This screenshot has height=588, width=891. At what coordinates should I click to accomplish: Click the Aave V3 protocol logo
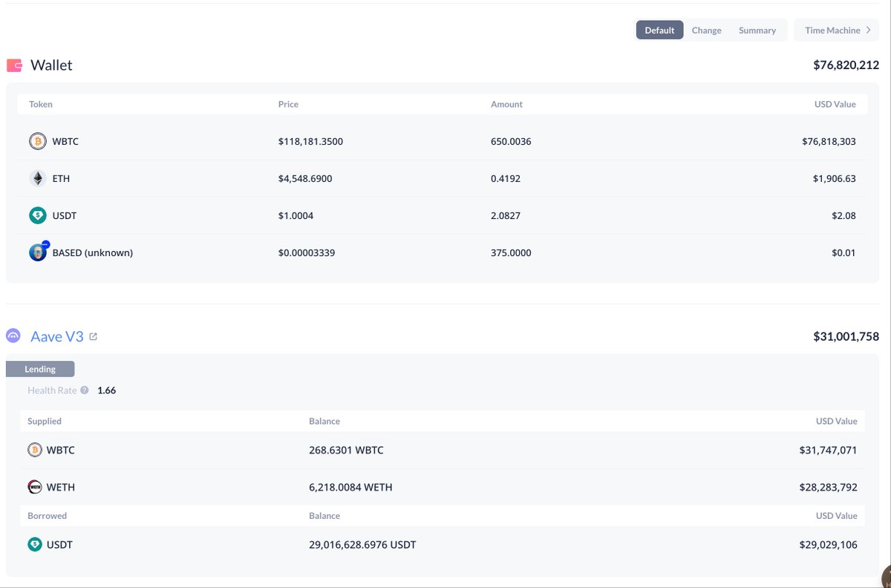(x=13, y=336)
